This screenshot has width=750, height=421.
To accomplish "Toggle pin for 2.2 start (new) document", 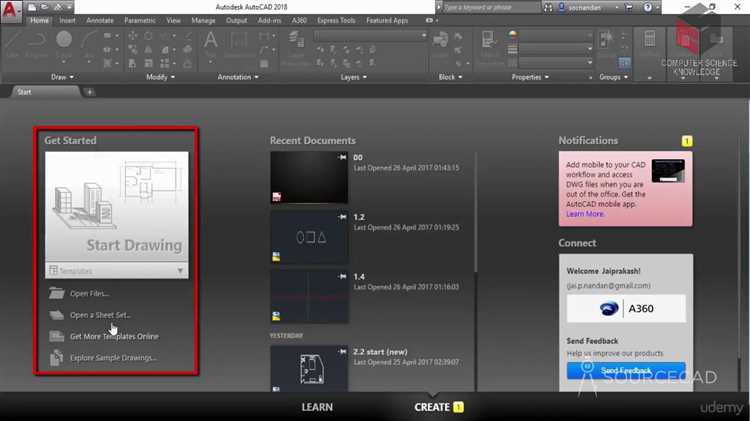I will 342,352.
